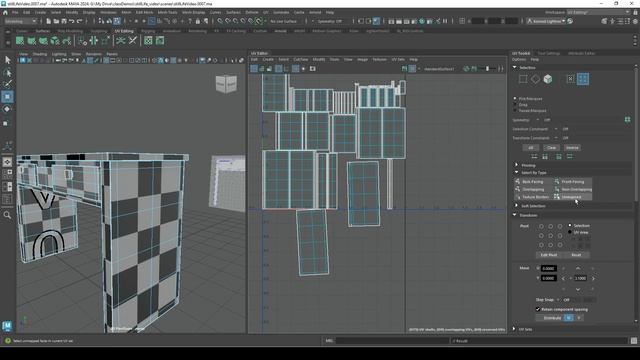Click the new scene file icon
Image resolution: width=640 pixels, height=360 pixels.
[x=49, y=21]
